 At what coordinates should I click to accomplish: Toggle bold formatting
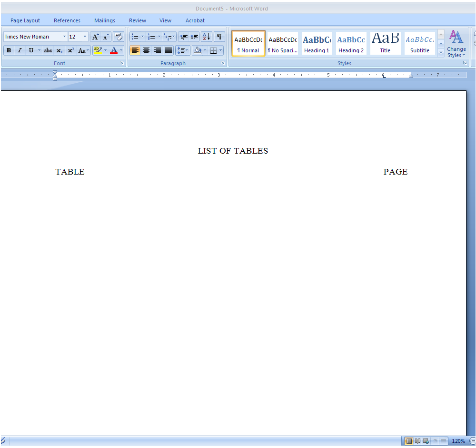point(9,50)
